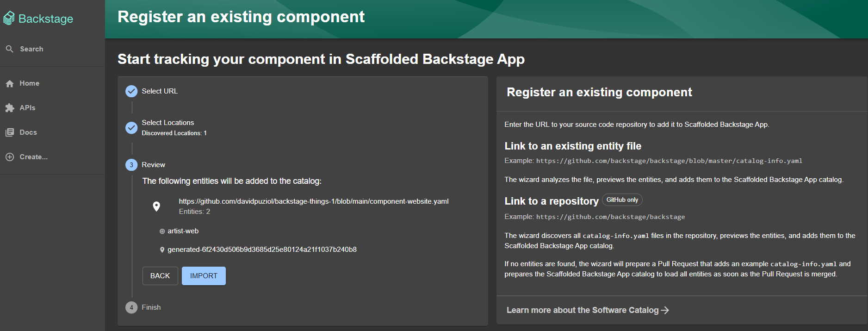Click pin icon next to generated location entity
Viewport: 868px width, 331px height.
[162, 250]
